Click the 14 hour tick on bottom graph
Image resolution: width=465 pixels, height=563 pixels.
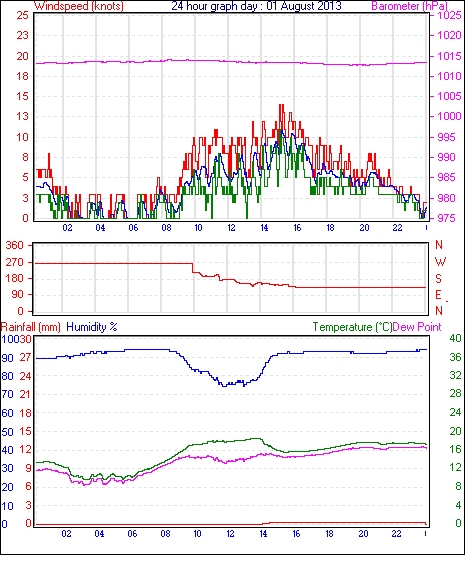(263, 534)
